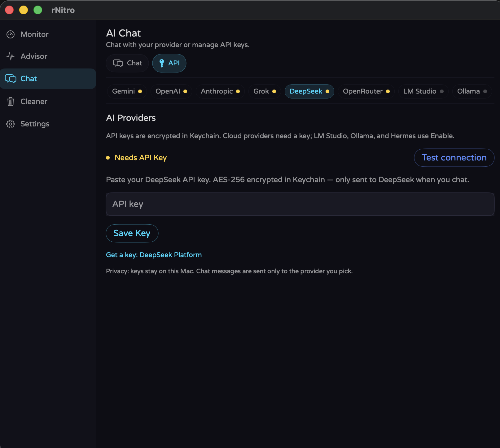Open the Monitor gauge icon in sidebar
Viewport: 500px width, 448px height.
[11, 34]
